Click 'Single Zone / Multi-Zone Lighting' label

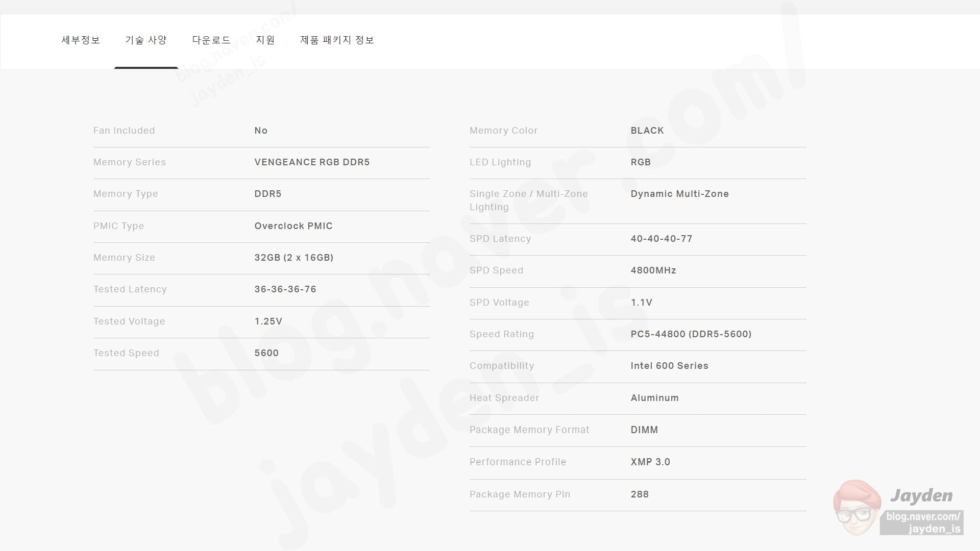[529, 201]
